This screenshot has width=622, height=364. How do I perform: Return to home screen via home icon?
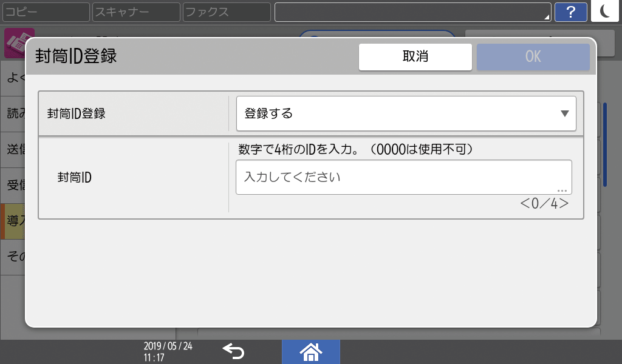[310, 351]
